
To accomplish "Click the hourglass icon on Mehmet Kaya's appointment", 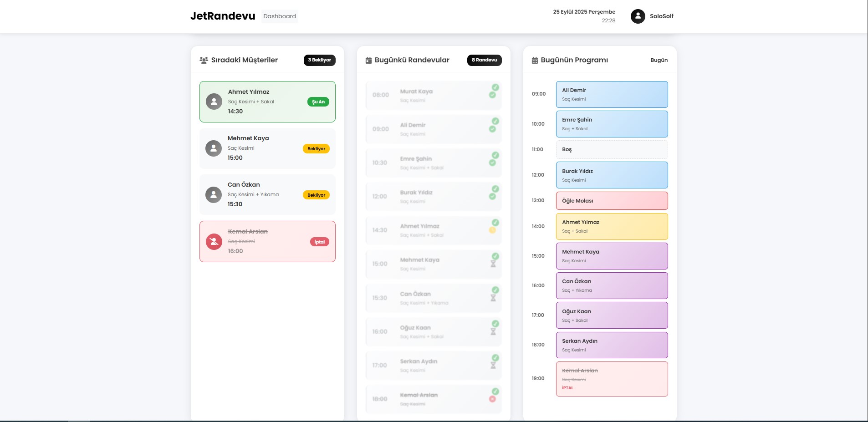I will pos(493,264).
